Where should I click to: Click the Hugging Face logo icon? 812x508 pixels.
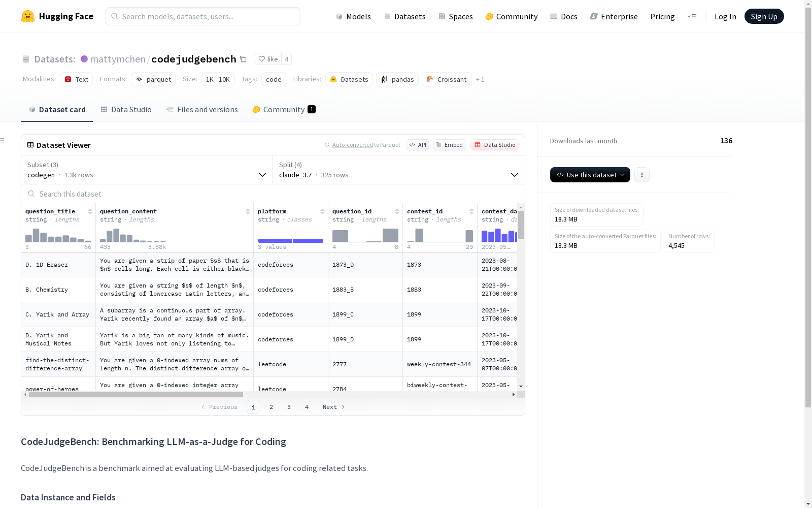tap(28, 16)
